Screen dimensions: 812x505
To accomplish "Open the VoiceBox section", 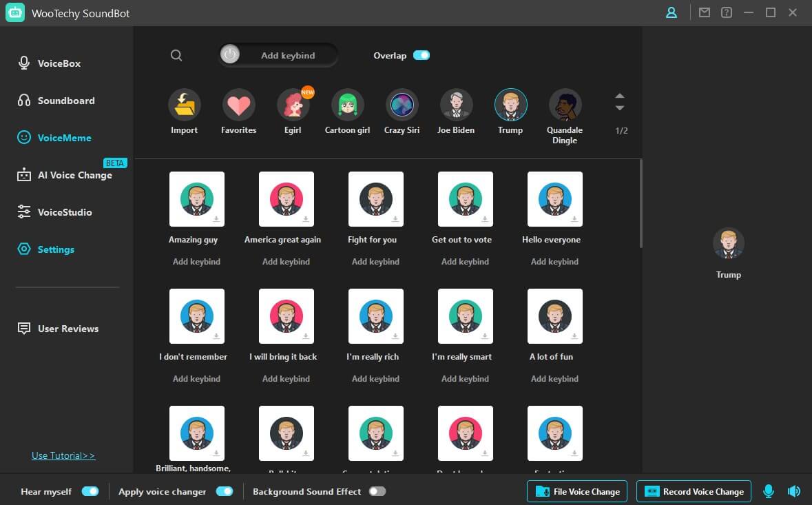I will pyautogui.click(x=59, y=63).
